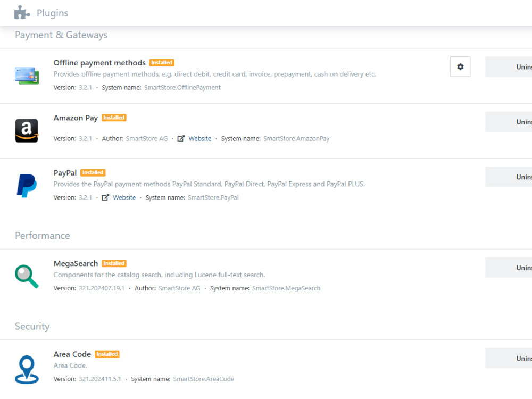Click version '321.202411.5.1' of Area Code

tap(100, 379)
